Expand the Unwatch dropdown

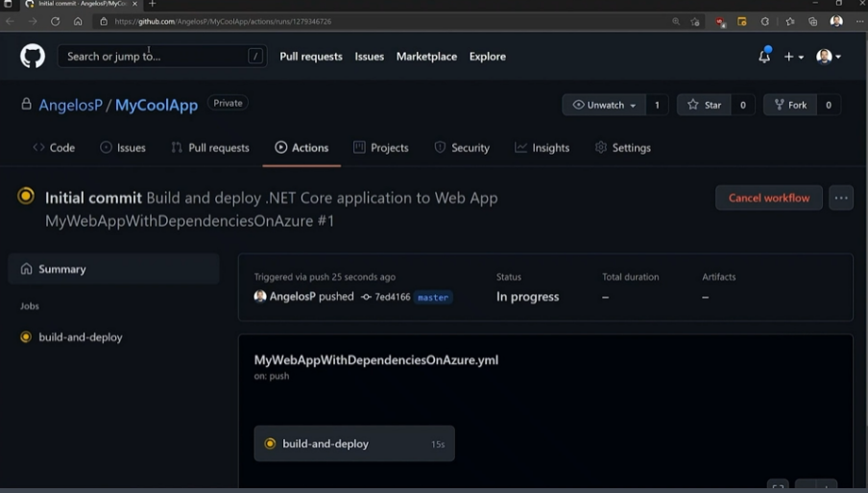pos(605,105)
